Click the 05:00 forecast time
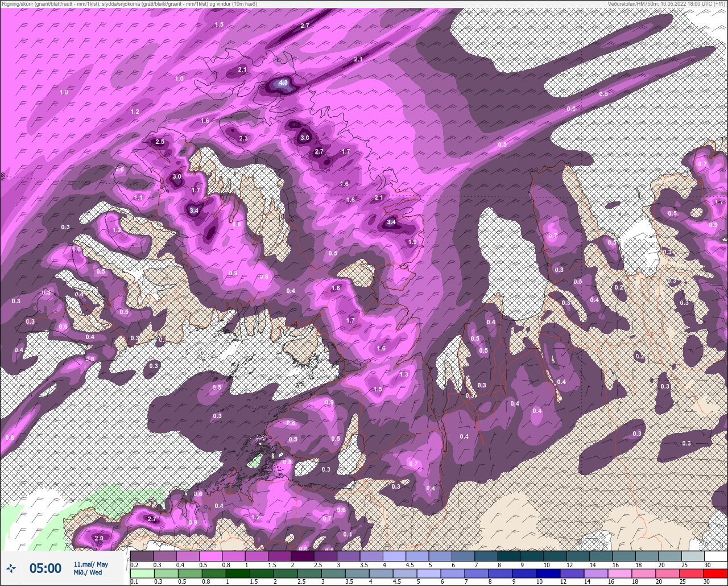The height and width of the screenshot is (586, 728). [x=45, y=568]
